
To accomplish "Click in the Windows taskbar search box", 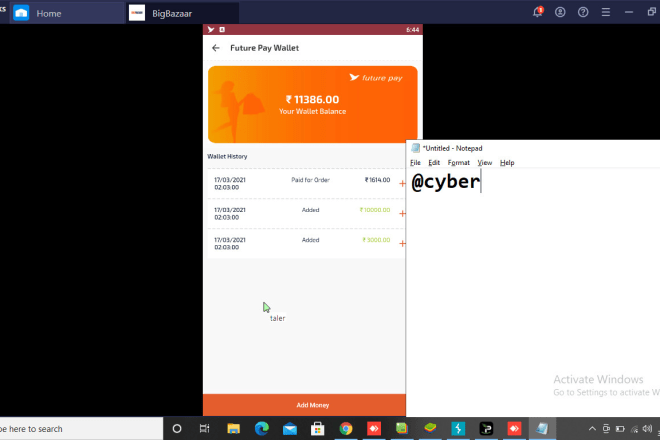I will coord(80,428).
